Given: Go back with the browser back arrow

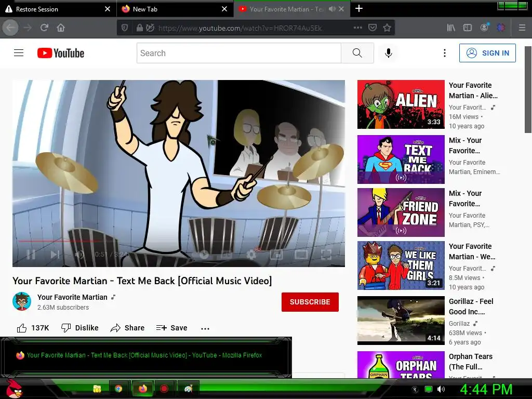Looking at the screenshot, I should [x=10, y=28].
